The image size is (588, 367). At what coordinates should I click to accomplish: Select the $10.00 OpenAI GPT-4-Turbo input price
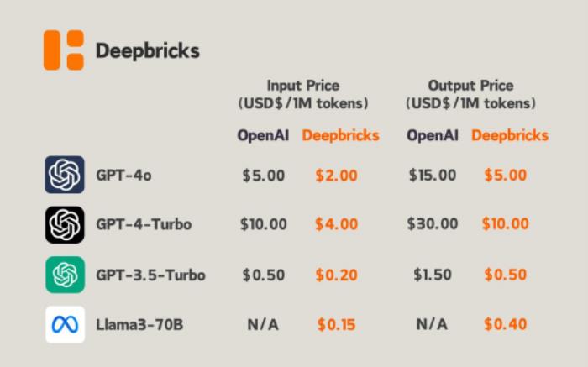(264, 224)
